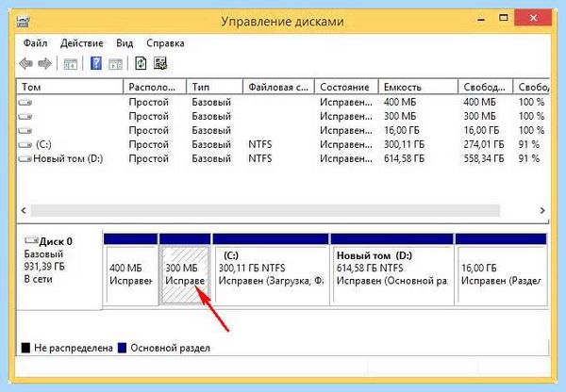Click the drive icon of the 16,00 ГБ volume row
The width and height of the screenshot is (566, 392).
click(25, 131)
